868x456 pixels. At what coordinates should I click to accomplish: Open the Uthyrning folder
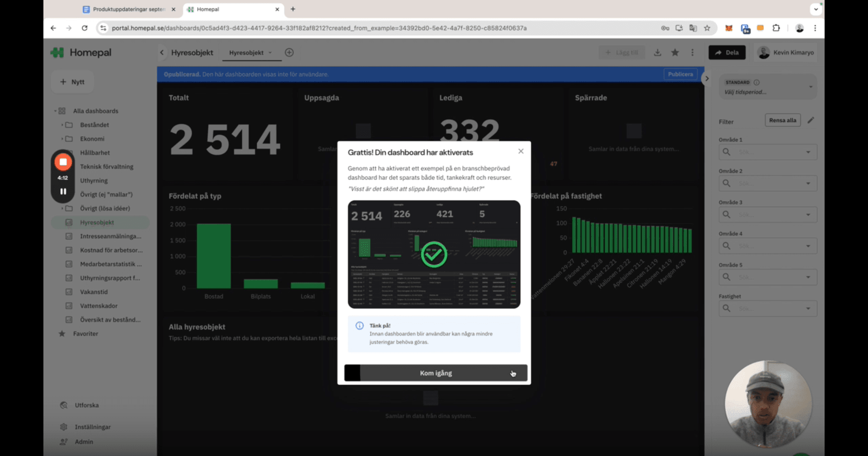point(94,180)
